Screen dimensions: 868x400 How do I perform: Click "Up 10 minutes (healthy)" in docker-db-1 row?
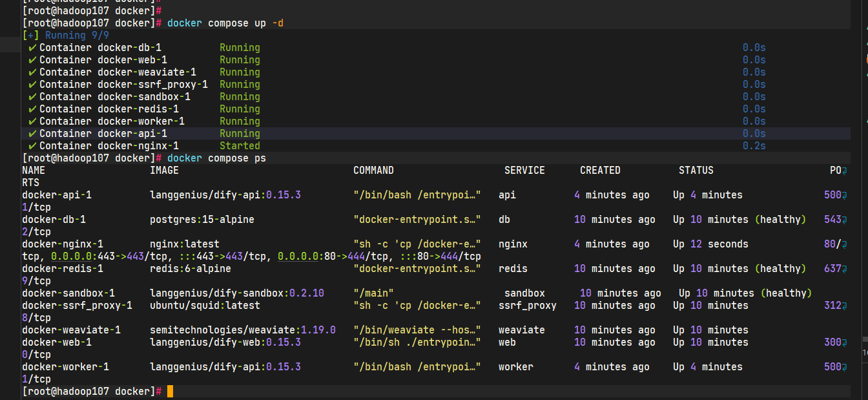click(x=739, y=220)
